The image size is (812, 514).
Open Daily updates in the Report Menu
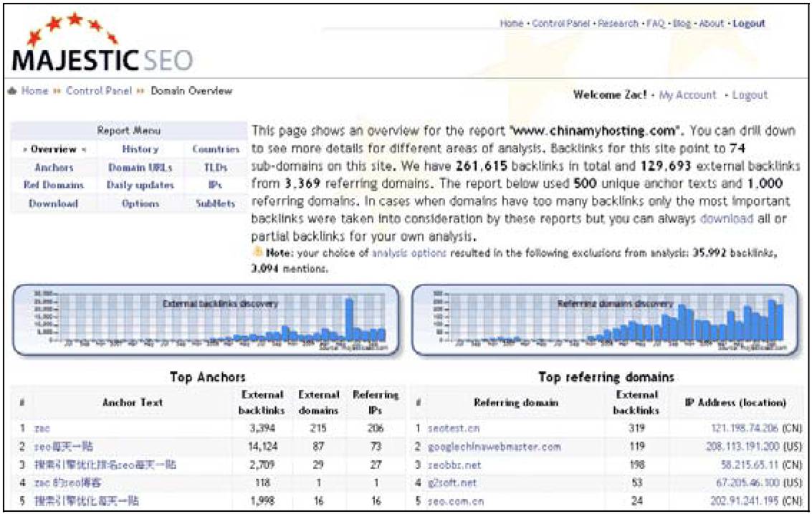point(140,185)
